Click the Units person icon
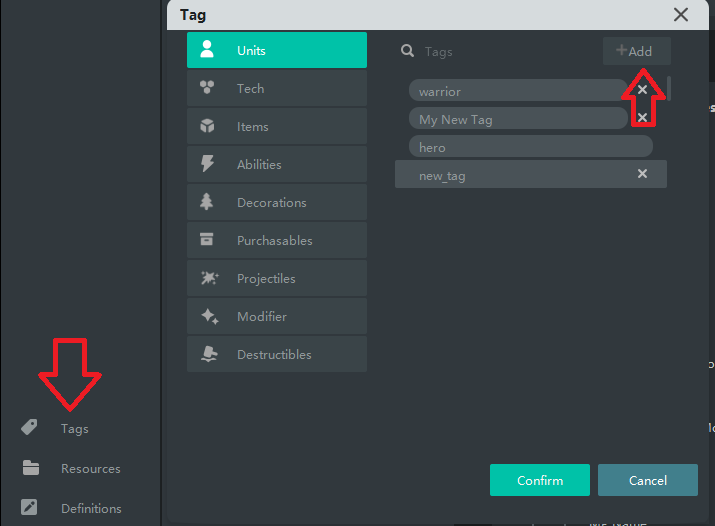Screen dimensions: 715x526 click(207, 49)
